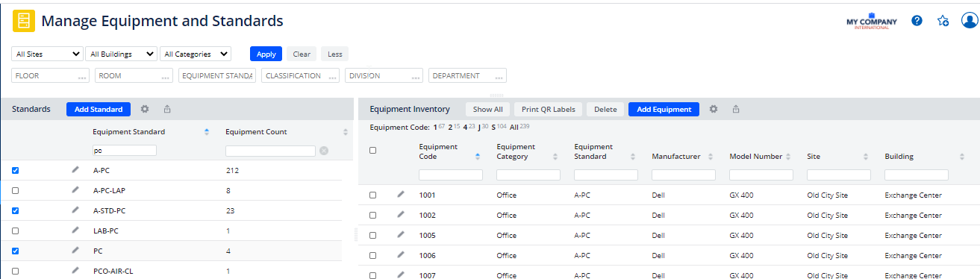This screenshot has width=980, height=279.
Task: Open the All Sites dropdown
Action: (48, 54)
